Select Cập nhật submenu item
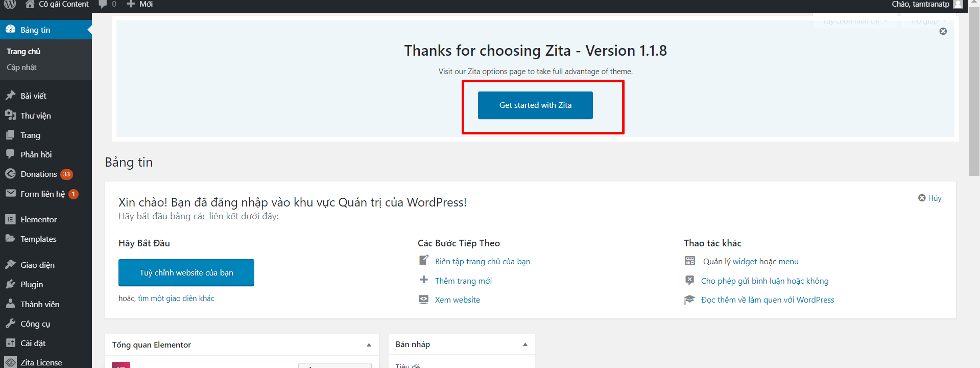The width and height of the screenshot is (980, 368). [21, 67]
